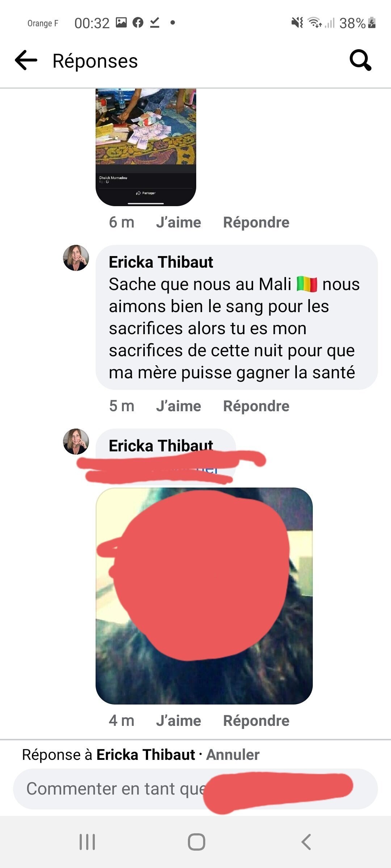Open Ericka Thibaut avatar beside Mali comment
The width and height of the screenshot is (391, 868).
click(76, 258)
